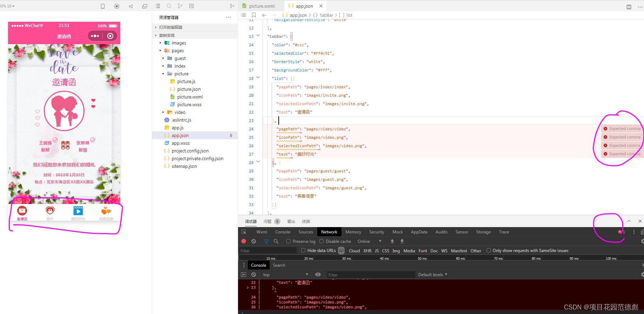The image size is (644, 314).
Task: Tap the capsule three-dot menu in simulator
Action: point(95,36)
